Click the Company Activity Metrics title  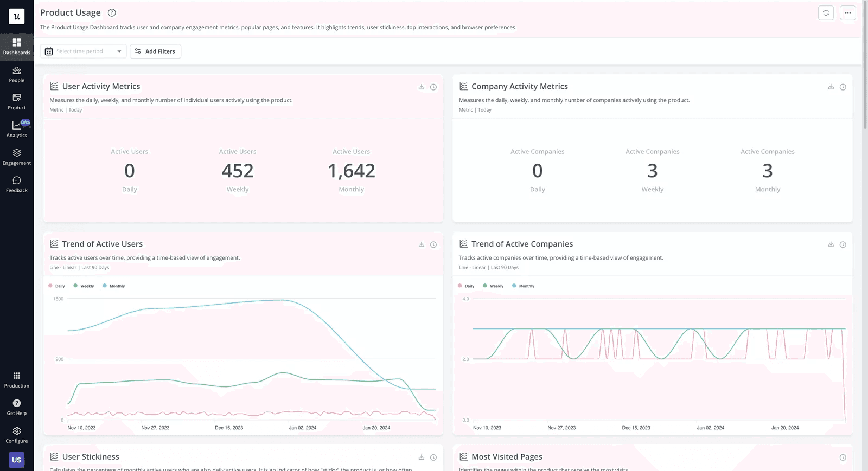pyautogui.click(x=520, y=86)
